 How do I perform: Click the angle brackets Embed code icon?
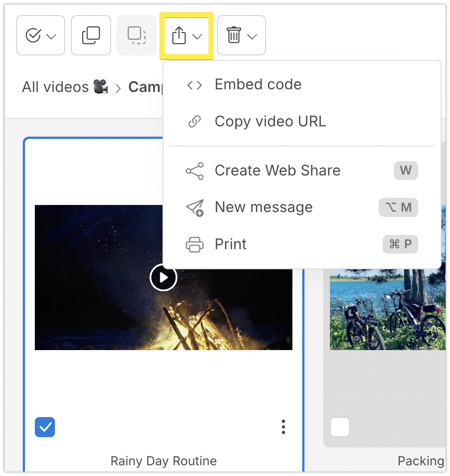point(195,85)
